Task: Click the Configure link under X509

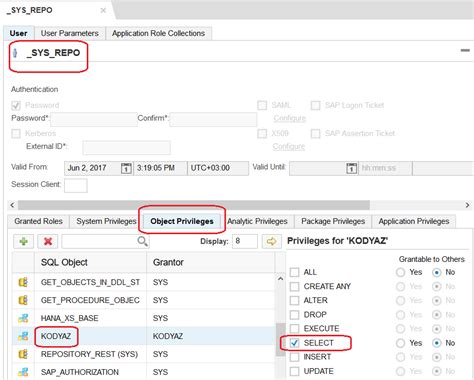Action: [289, 147]
